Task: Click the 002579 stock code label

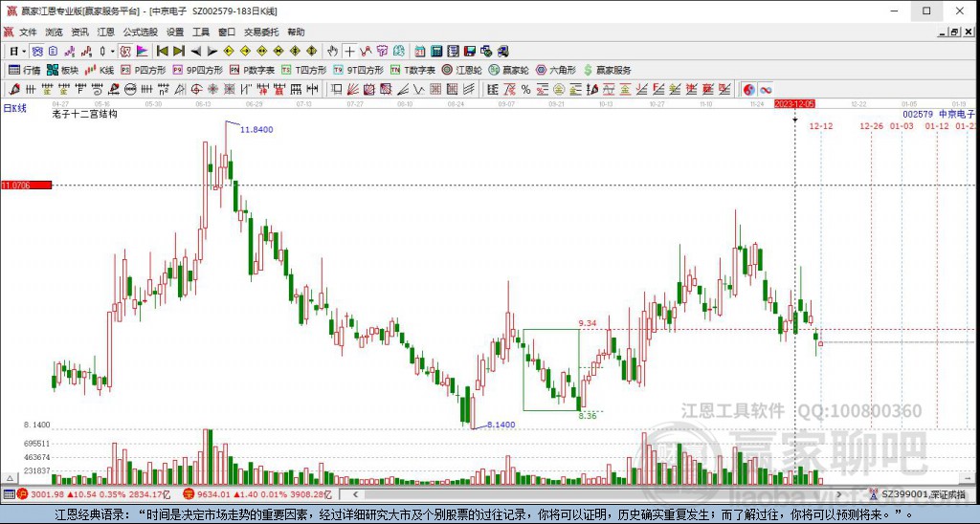Action: 918,115
